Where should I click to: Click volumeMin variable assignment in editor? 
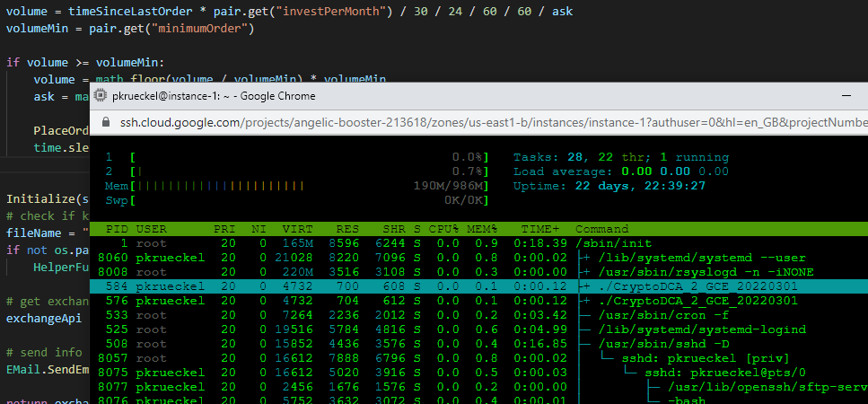130,28
